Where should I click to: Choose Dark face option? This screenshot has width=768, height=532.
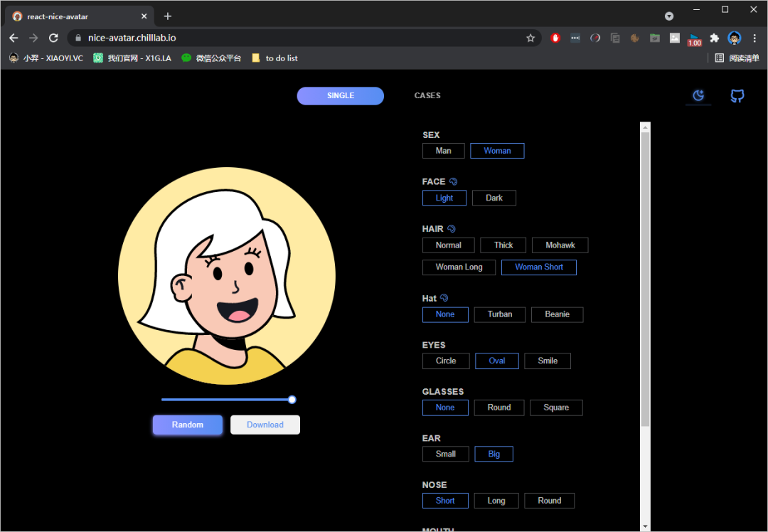click(494, 198)
